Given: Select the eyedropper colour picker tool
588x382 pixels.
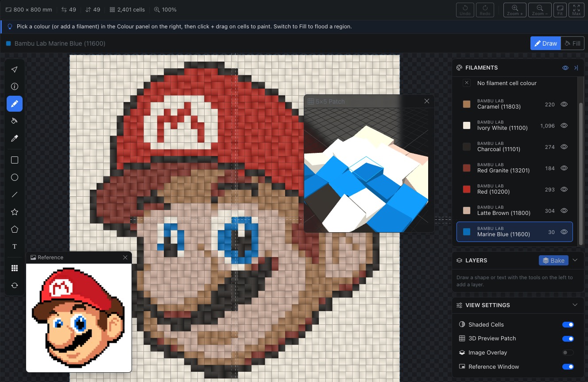Looking at the screenshot, I should coord(15,138).
